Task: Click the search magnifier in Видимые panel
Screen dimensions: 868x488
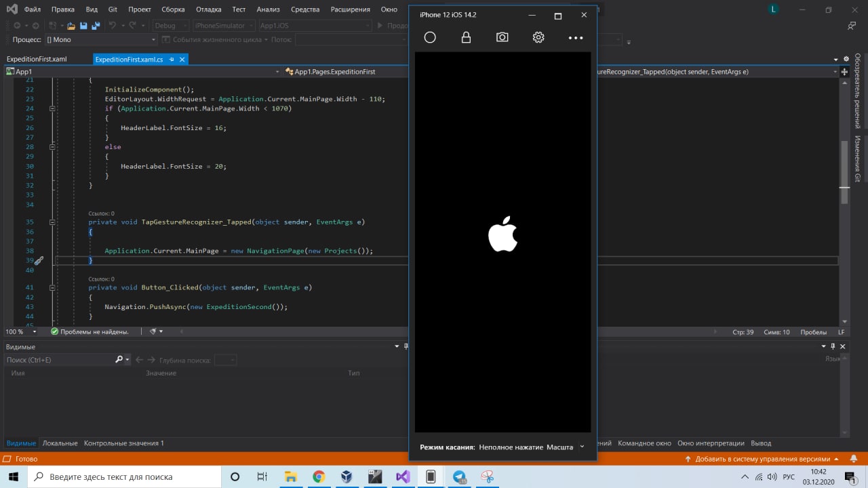Action: [119, 360]
